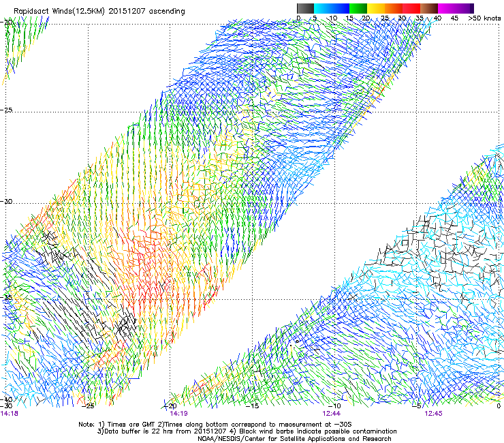504x443 pixels.
Task: Click the -40 latitude label on left axis
Action: point(6,399)
